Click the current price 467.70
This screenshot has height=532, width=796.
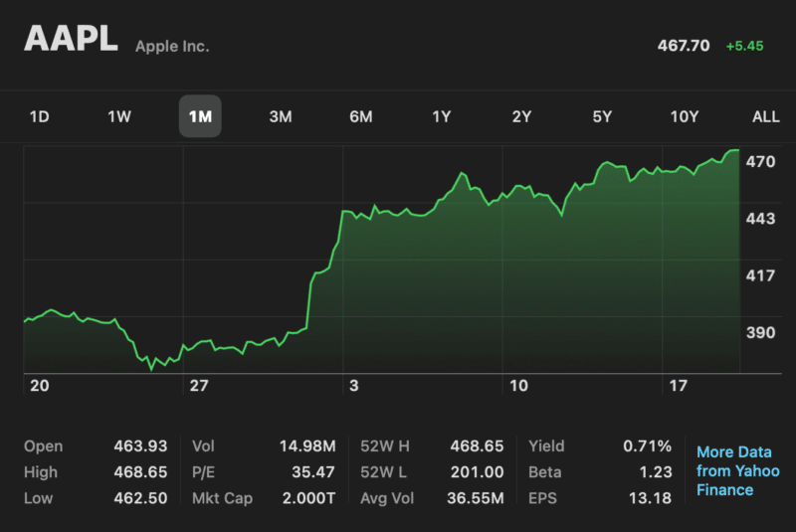pyautogui.click(x=684, y=46)
